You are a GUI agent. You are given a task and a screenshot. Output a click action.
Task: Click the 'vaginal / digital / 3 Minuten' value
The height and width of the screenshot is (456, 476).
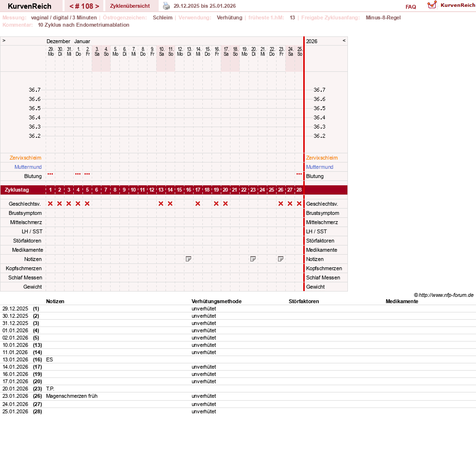coord(64,17)
